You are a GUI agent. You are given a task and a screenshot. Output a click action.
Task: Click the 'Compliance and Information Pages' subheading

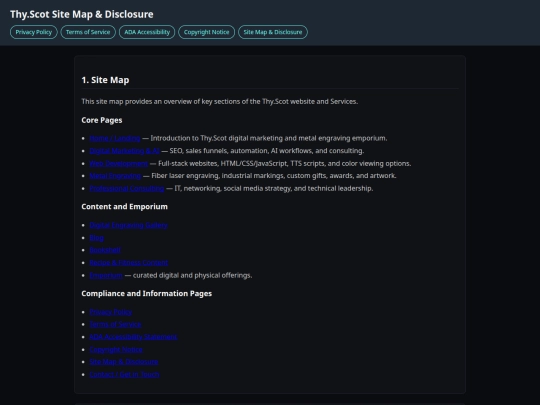coord(147,294)
